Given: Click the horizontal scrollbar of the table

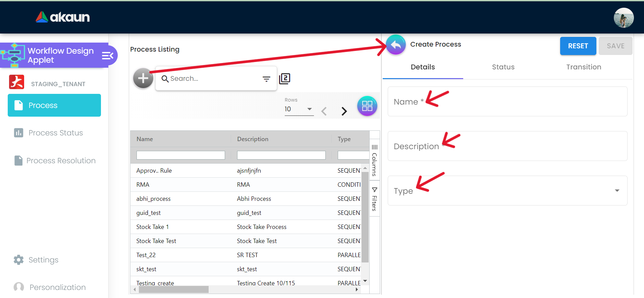Looking at the screenshot, I should (x=173, y=289).
